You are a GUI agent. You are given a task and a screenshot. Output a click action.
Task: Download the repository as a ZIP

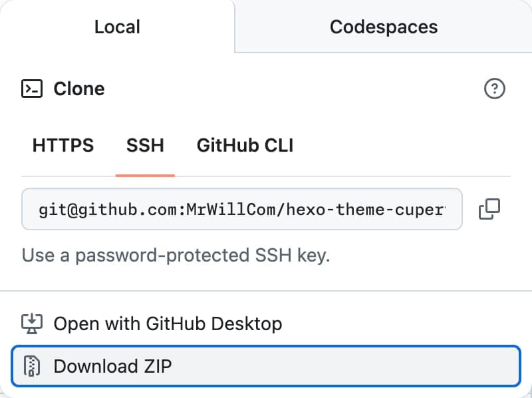pyautogui.click(x=114, y=365)
